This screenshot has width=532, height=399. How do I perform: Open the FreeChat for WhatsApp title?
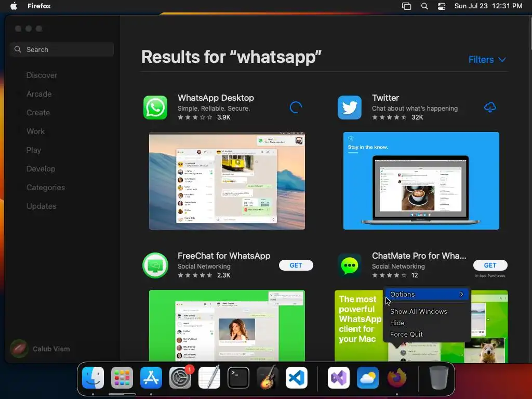pyautogui.click(x=224, y=256)
